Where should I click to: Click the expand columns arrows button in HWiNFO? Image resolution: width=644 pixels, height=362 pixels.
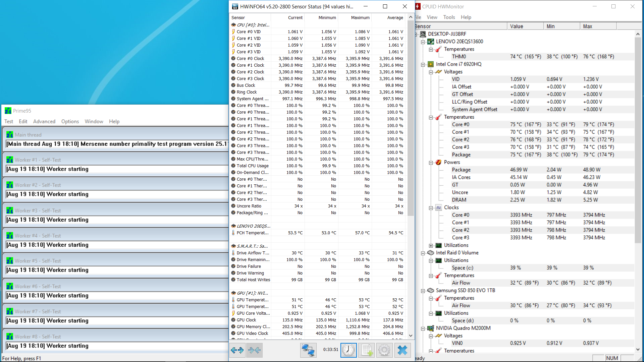(x=237, y=350)
